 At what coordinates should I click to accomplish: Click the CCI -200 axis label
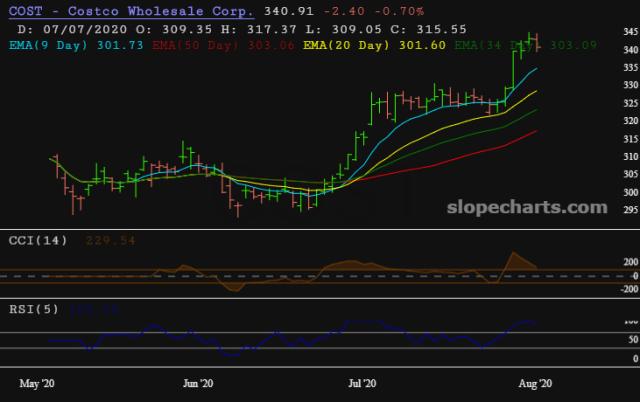point(629,289)
